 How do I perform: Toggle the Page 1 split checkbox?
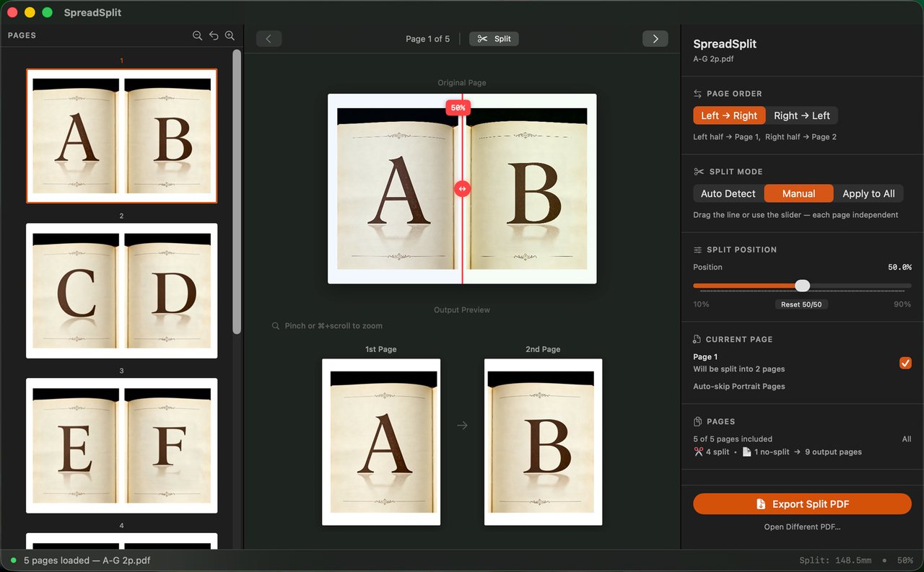click(x=905, y=363)
